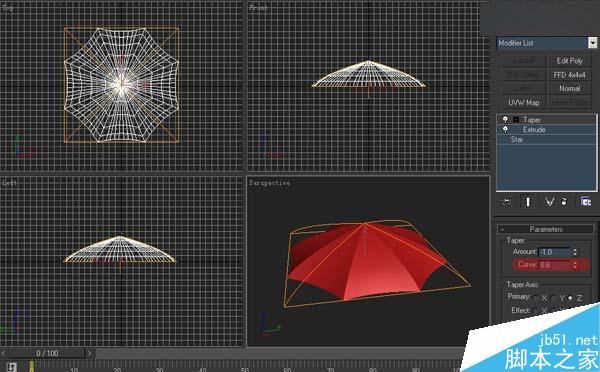The image size is (600, 372).
Task: Adjust the Curve spinner arrows
Action: tap(575, 264)
